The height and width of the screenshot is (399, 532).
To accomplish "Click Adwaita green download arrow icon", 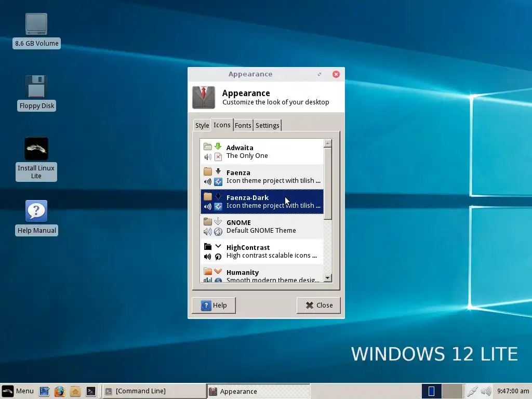I will (218, 147).
